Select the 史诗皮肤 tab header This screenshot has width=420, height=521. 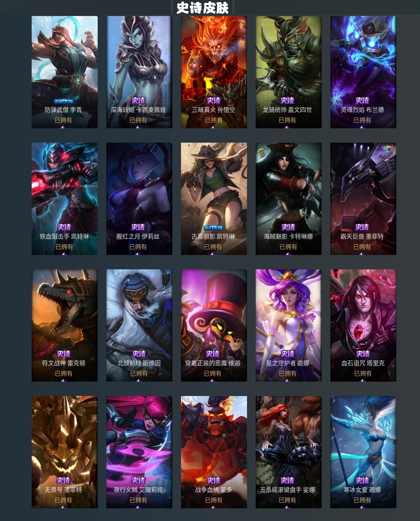(x=203, y=8)
